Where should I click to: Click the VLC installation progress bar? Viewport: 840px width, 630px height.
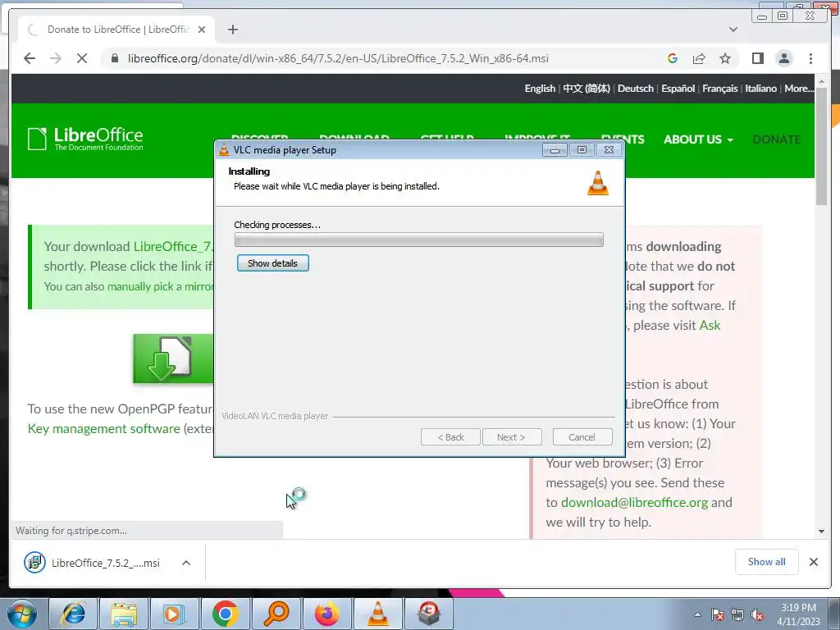coord(419,240)
